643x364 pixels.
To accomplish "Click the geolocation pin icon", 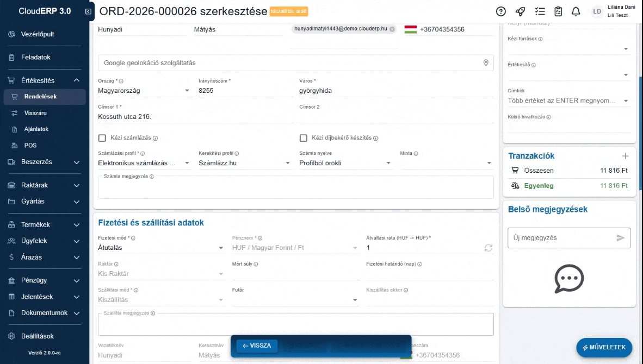I will pos(486,63).
